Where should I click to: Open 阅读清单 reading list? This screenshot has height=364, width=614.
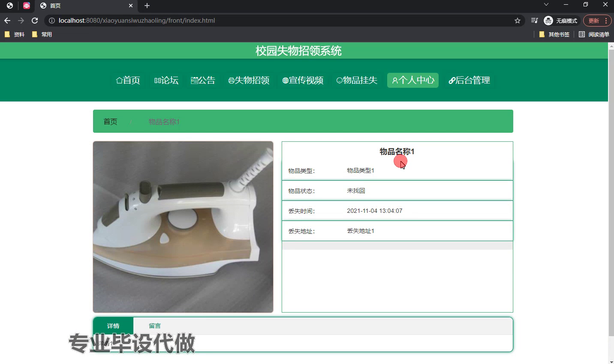[594, 34]
